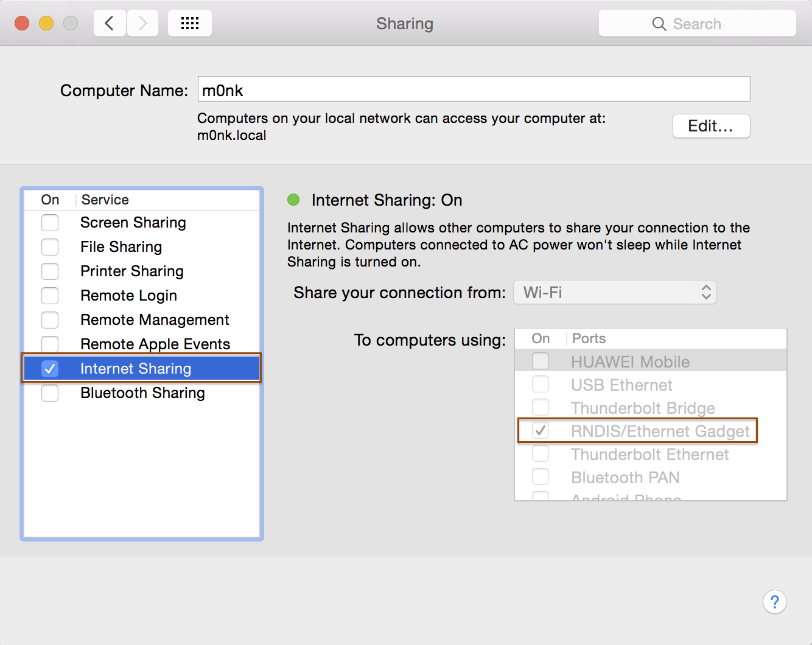
Task: Click HUAWEI Mobile port label
Action: (x=630, y=362)
